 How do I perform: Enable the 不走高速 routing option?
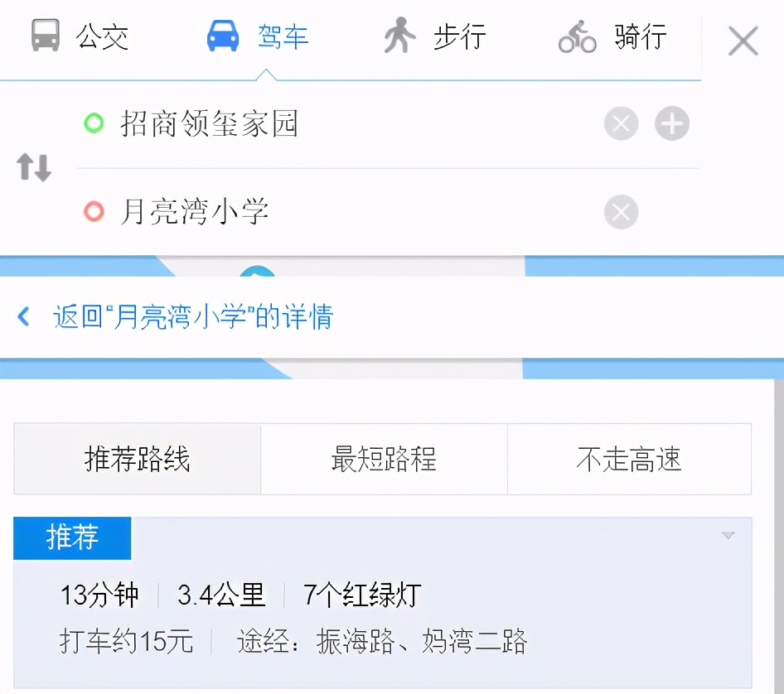tap(629, 460)
